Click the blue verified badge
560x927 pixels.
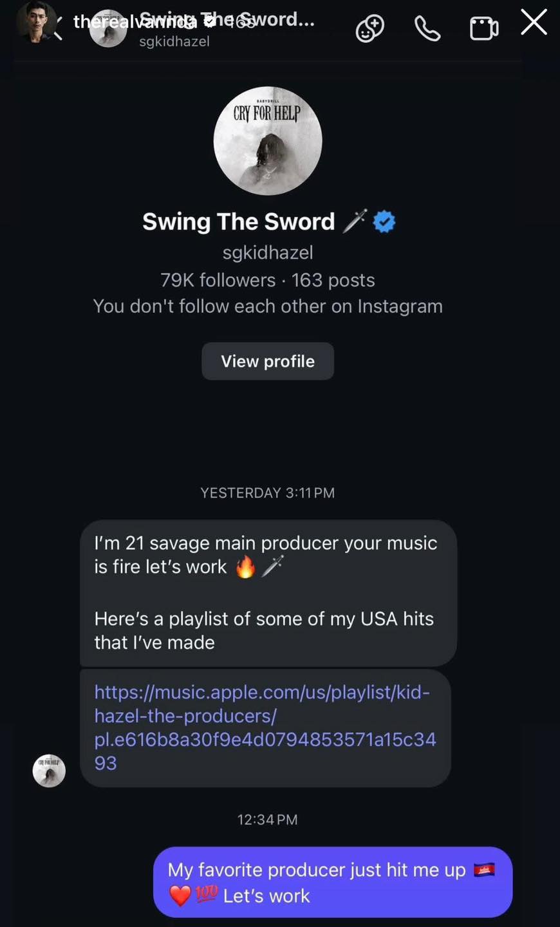(x=384, y=221)
